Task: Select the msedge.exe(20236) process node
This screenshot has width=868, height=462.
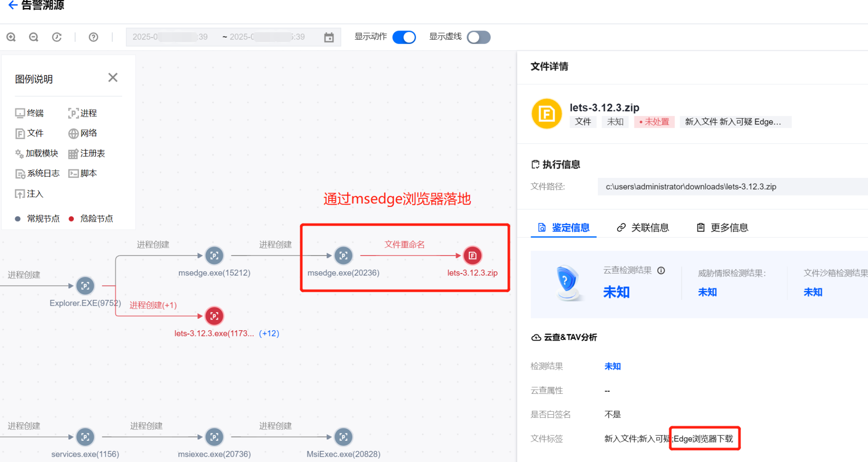Action: pyautogui.click(x=343, y=255)
